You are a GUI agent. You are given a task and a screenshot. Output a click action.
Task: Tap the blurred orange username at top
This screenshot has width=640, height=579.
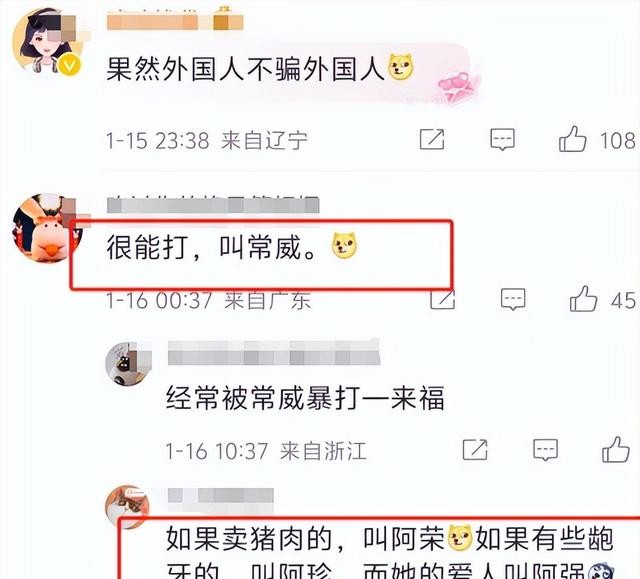pos(175,21)
